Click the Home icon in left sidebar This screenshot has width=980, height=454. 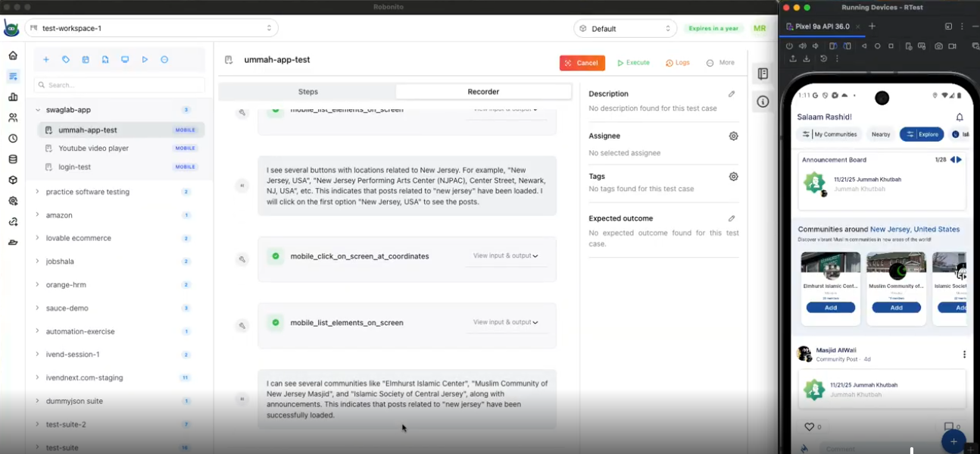(x=12, y=55)
